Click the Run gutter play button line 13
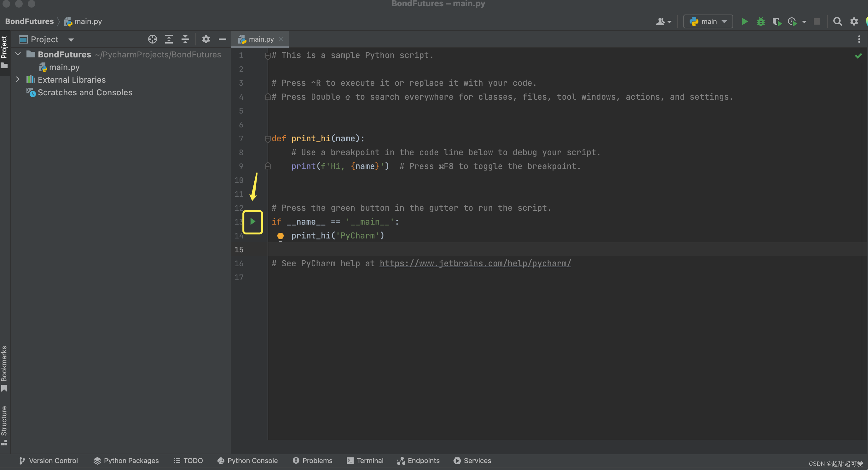Viewport: 868px width, 470px height. pos(252,221)
